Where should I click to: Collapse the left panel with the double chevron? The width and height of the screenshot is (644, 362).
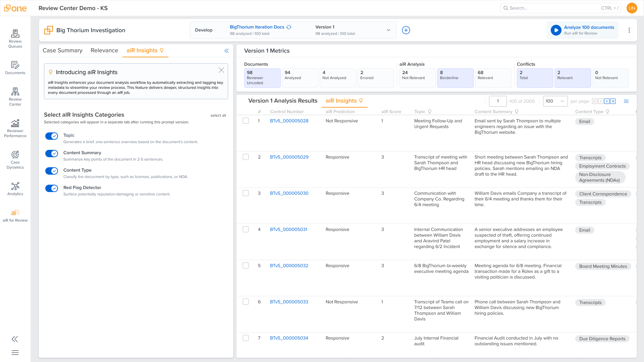click(x=226, y=51)
